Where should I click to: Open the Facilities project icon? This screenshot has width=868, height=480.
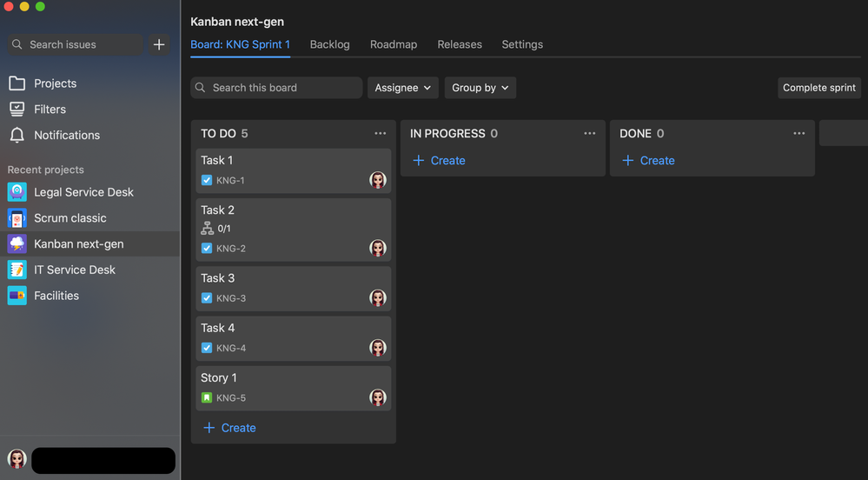(x=17, y=296)
